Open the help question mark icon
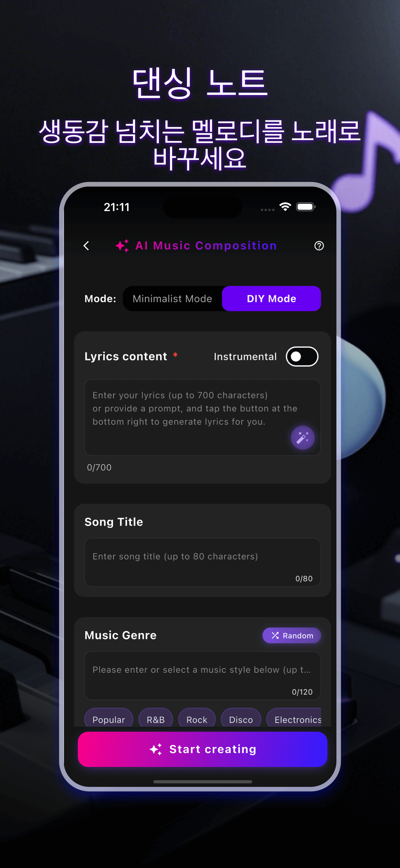The width and height of the screenshot is (400, 868). pos(319,246)
